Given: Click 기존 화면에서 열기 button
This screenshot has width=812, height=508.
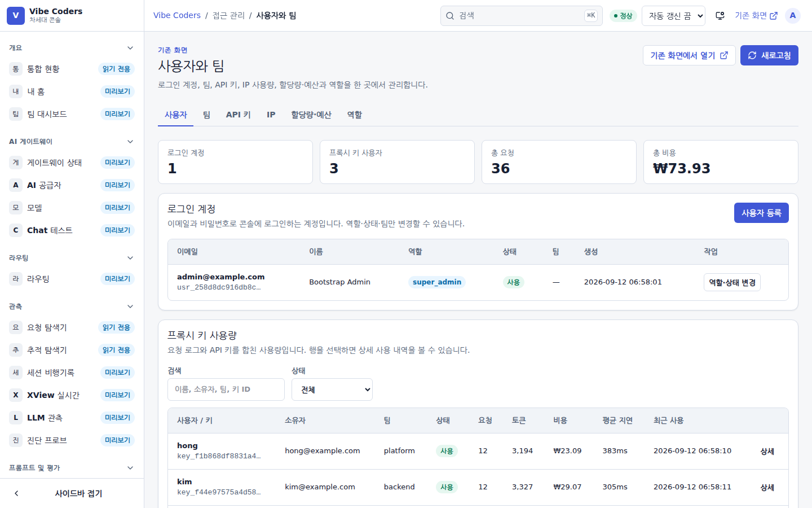Looking at the screenshot, I should [689, 55].
